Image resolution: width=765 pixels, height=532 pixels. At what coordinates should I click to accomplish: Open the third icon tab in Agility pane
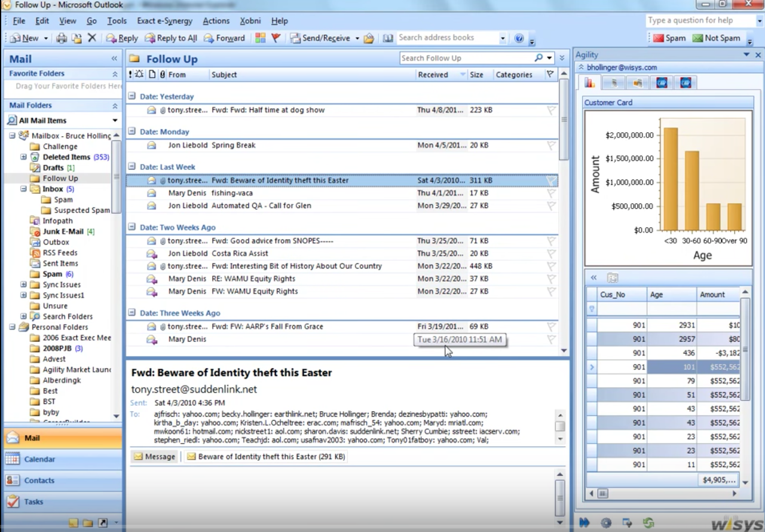click(638, 82)
